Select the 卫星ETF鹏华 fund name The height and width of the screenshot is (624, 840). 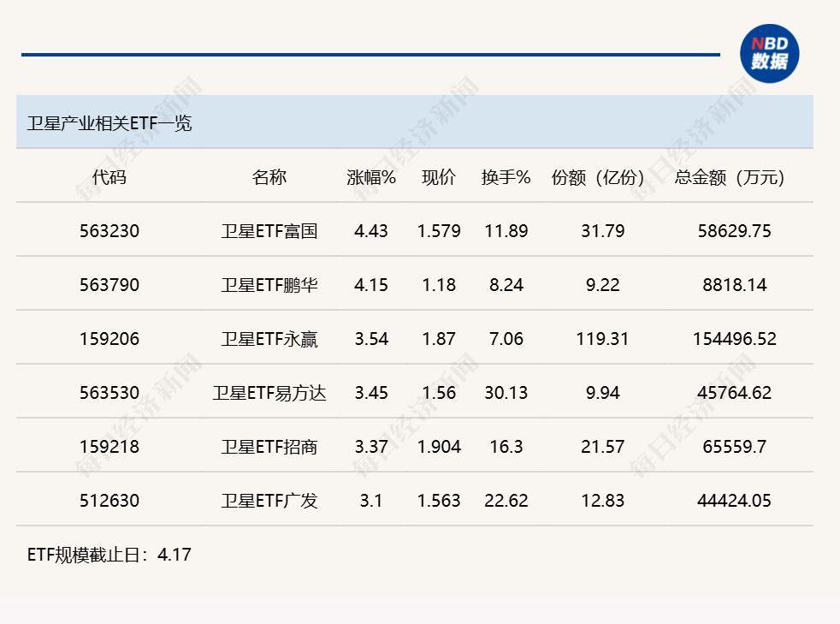(x=270, y=284)
